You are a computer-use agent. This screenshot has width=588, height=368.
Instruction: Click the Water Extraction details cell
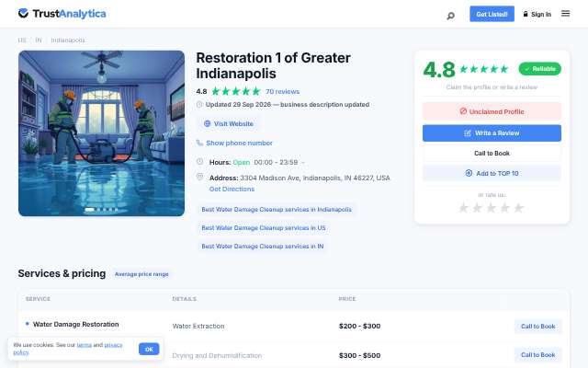[x=198, y=326]
